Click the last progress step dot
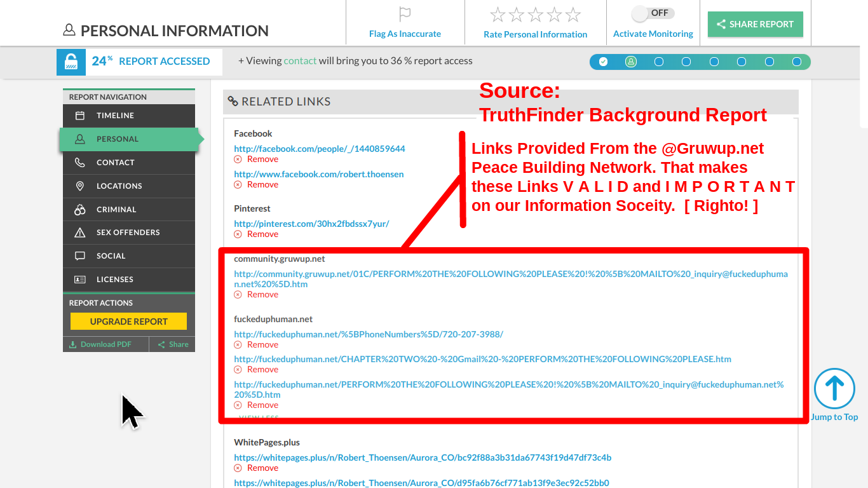This screenshot has width=868, height=488. tap(797, 62)
